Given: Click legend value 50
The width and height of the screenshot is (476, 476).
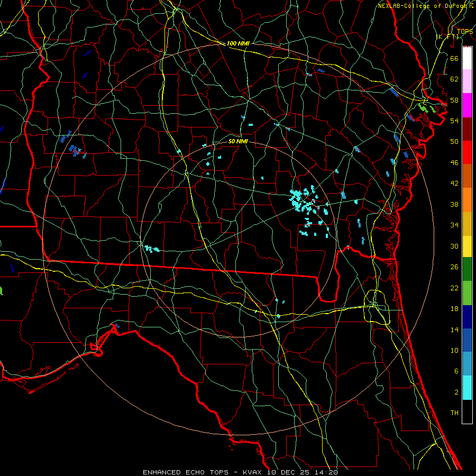Looking at the screenshot, I should [454, 141].
